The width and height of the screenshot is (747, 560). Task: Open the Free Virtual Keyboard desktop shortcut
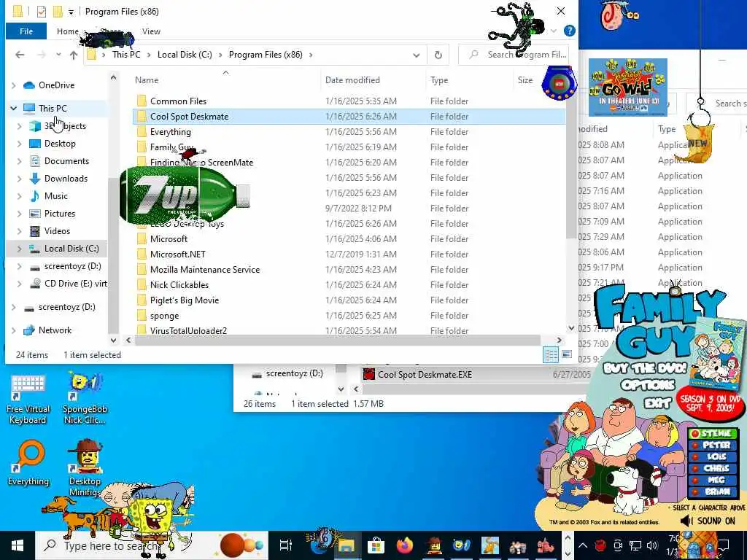pyautogui.click(x=28, y=400)
